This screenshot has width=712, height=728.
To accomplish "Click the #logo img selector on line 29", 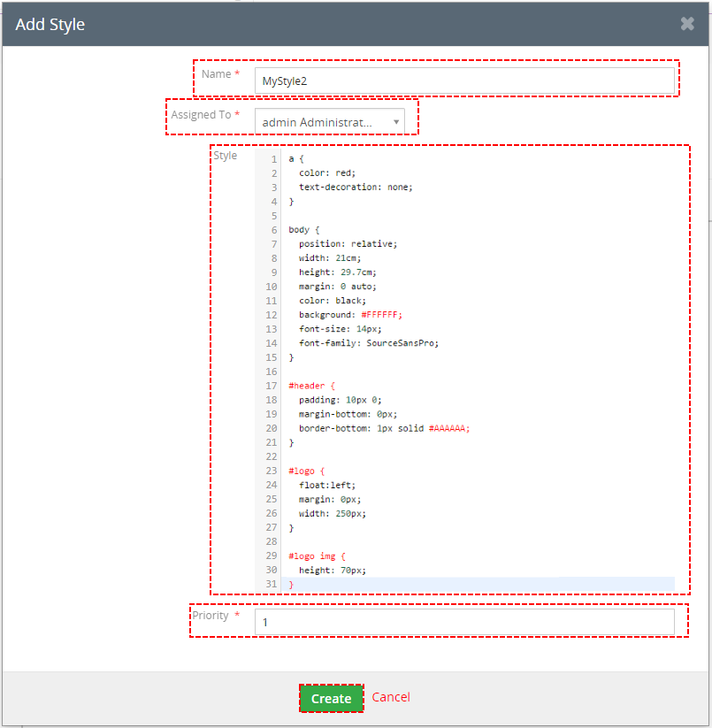I will pos(312,556).
